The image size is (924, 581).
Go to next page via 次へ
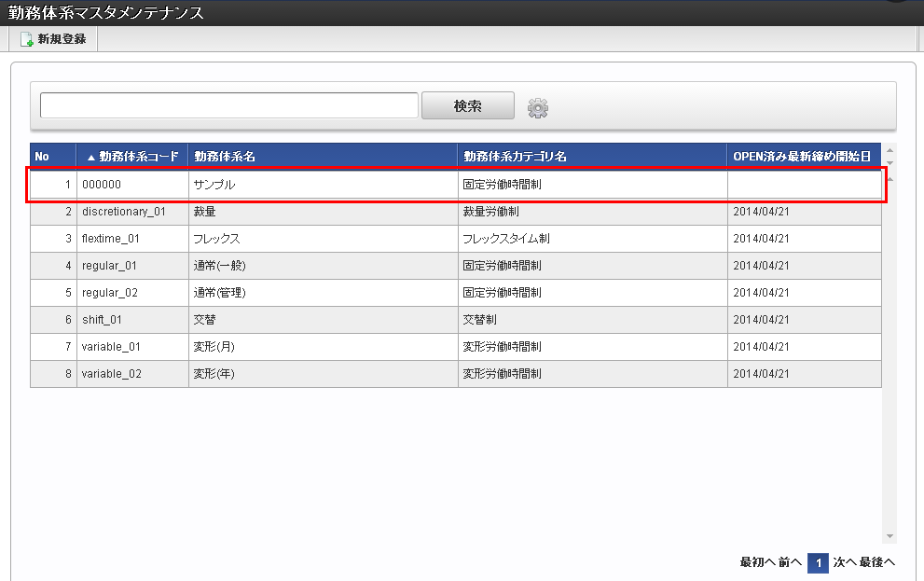pos(844,562)
